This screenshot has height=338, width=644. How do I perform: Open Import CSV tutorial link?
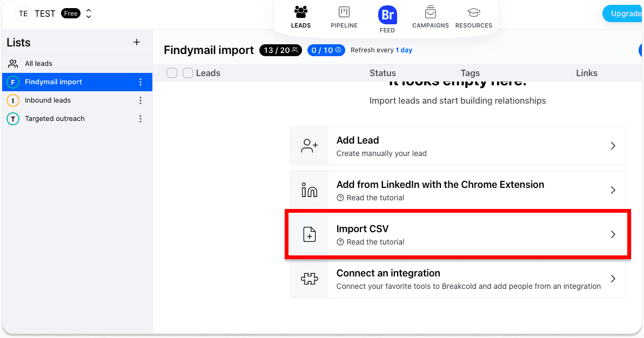(375, 242)
